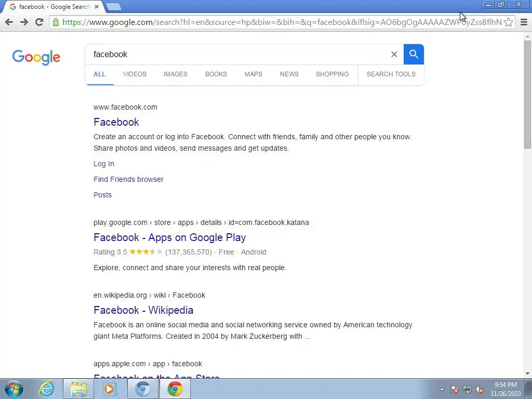
Task: Open the Log In sitelink
Action: tap(104, 164)
